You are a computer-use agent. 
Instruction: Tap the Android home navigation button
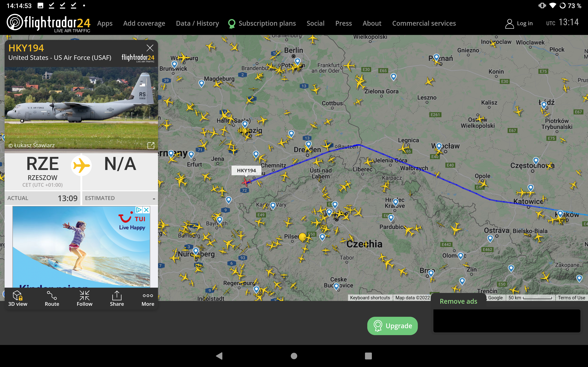coord(294,356)
